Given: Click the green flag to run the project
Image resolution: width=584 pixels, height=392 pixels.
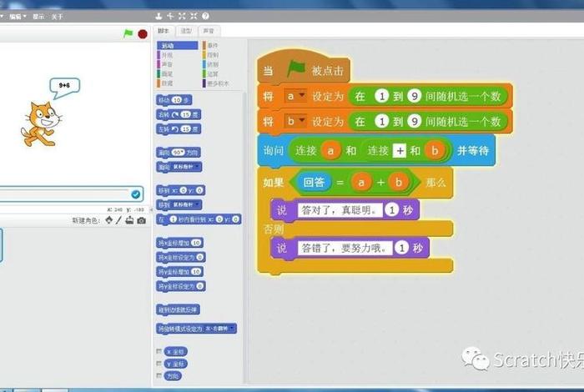Looking at the screenshot, I should point(128,34).
